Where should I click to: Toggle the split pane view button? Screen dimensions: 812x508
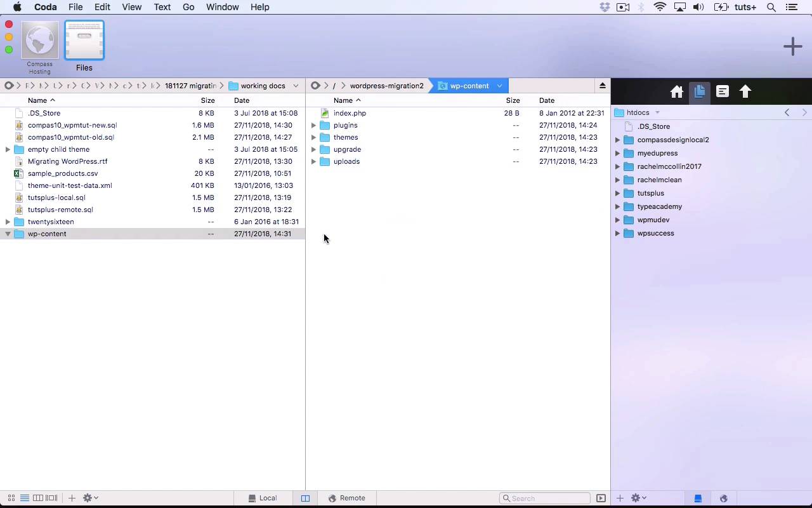tap(305, 498)
